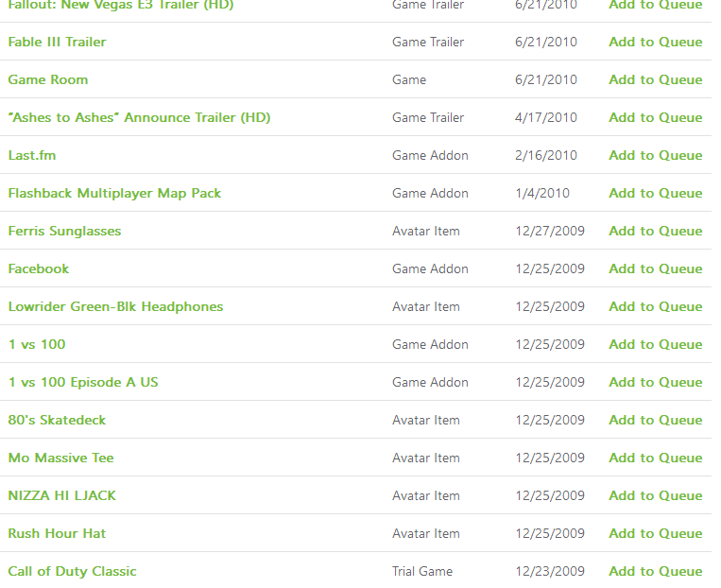Screen dimensions: 721x588
Task: Open the NIZZA HI LJACK link
Action: pyautogui.click(x=62, y=495)
